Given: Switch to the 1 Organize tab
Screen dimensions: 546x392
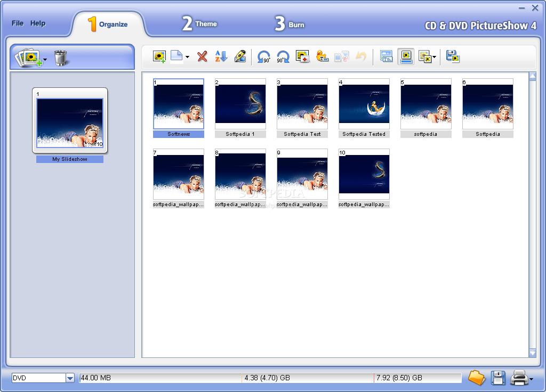Looking at the screenshot, I should [x=108, y=24].
